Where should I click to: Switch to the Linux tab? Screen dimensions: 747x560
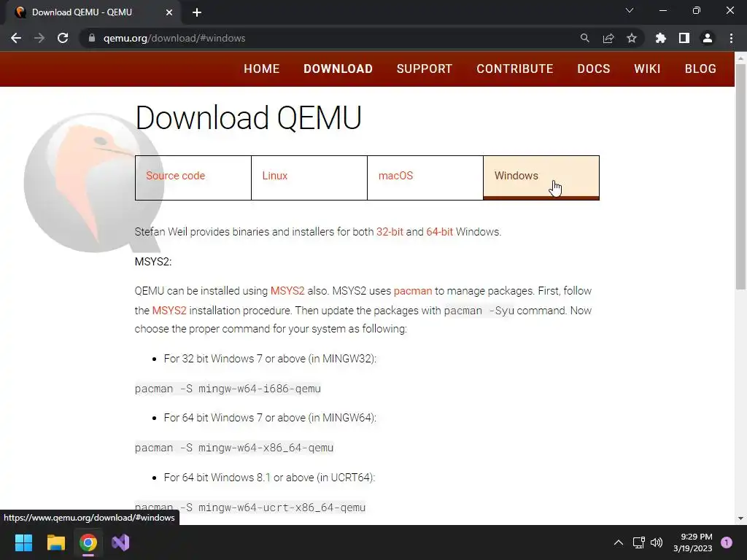[x=309, y=178]
